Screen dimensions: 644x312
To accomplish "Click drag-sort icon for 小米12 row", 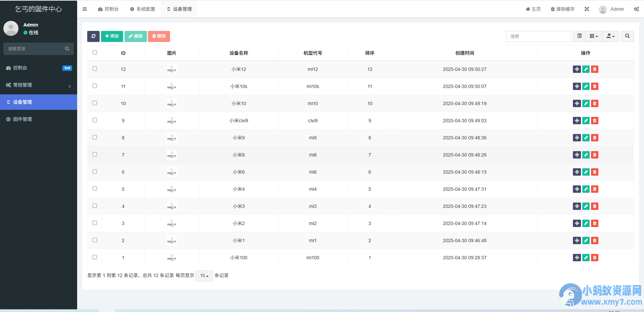I will (x=577, y=69).
